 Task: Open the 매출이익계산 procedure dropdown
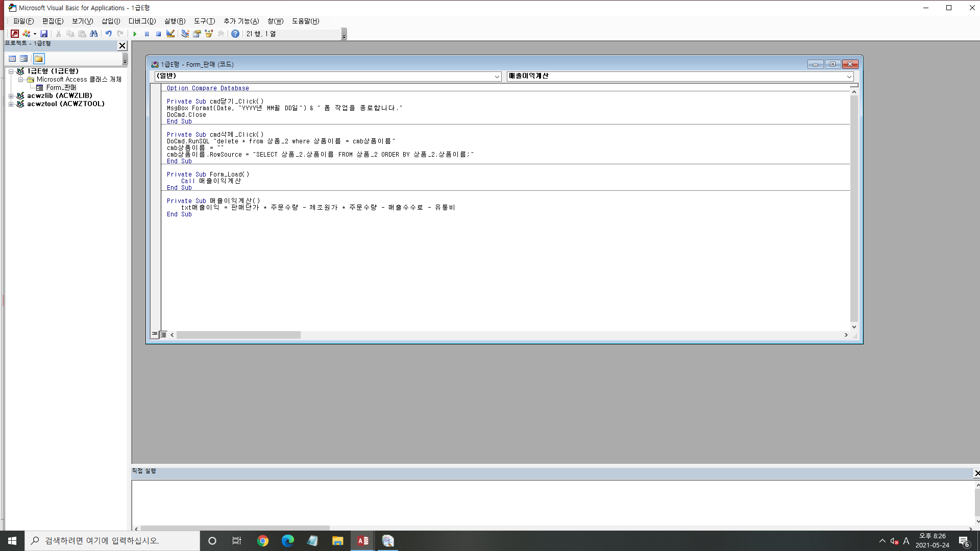pos(849,77)
